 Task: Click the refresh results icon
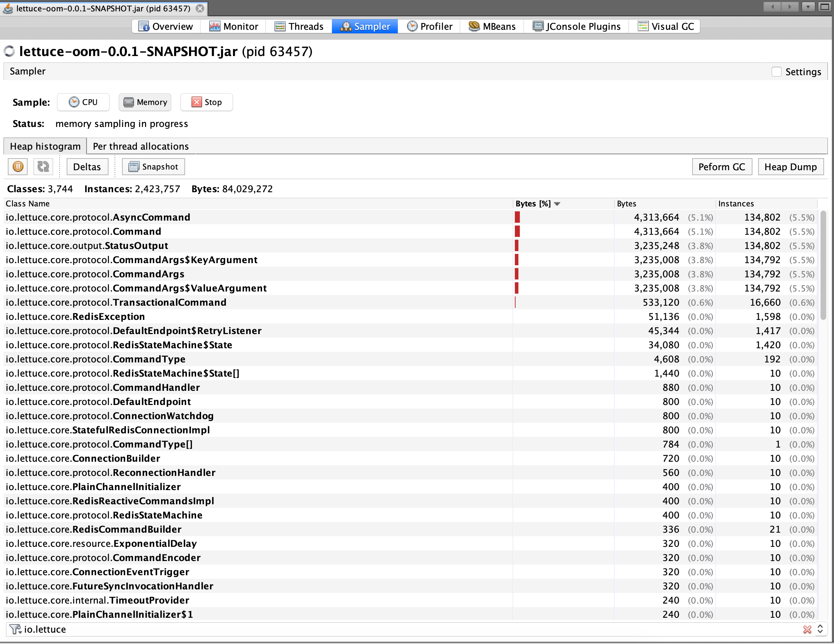point(43,167)
